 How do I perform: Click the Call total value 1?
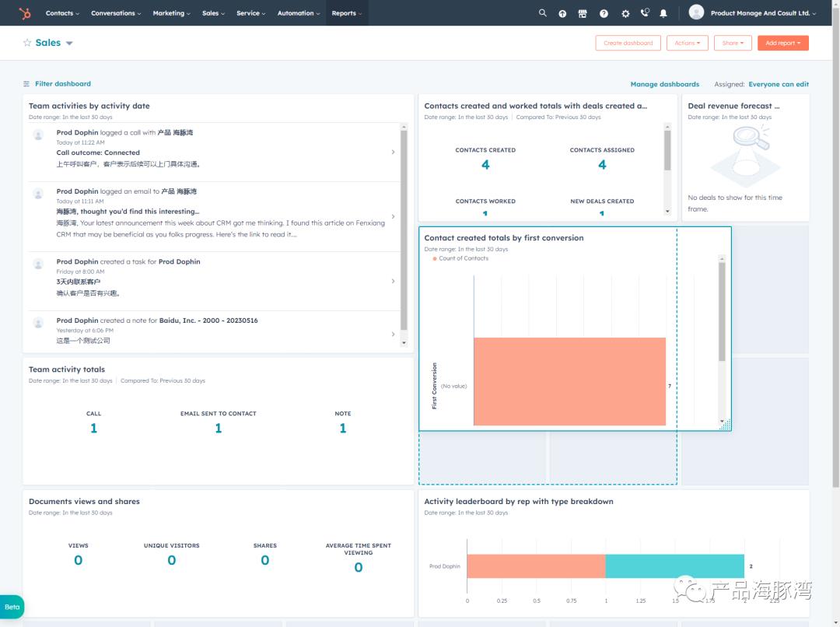94,428
